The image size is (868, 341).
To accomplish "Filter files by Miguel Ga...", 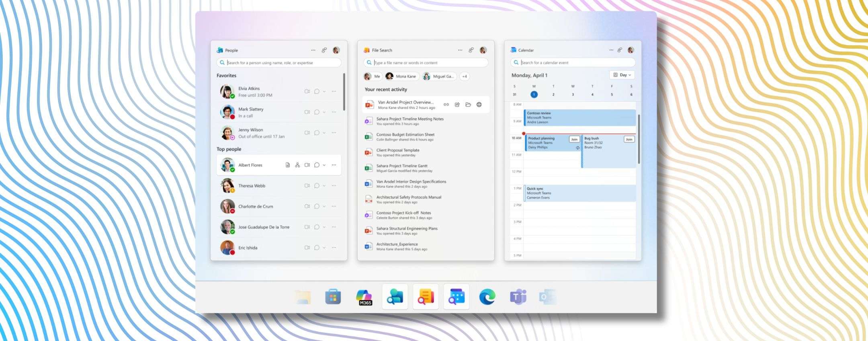I will tap(439, 76).
